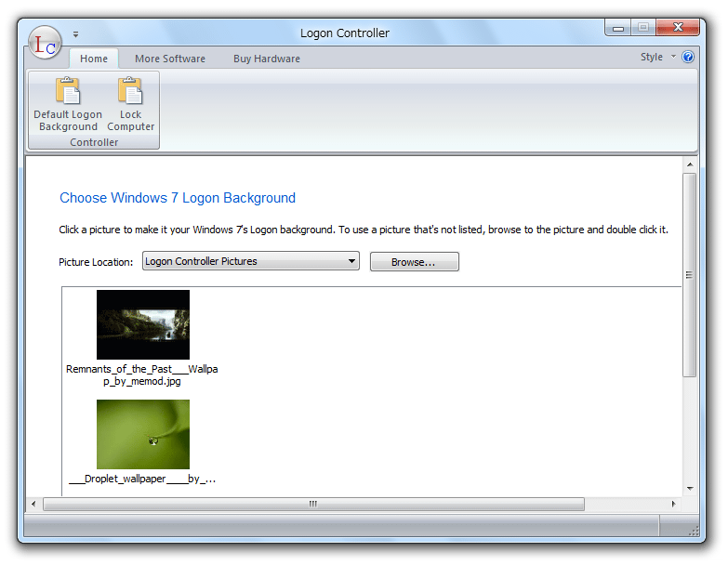Image resolution: width=728 pixels, height=565 pixels.
Task: Click the vertical scrollbar thumb
Action: tap(690, 275)
